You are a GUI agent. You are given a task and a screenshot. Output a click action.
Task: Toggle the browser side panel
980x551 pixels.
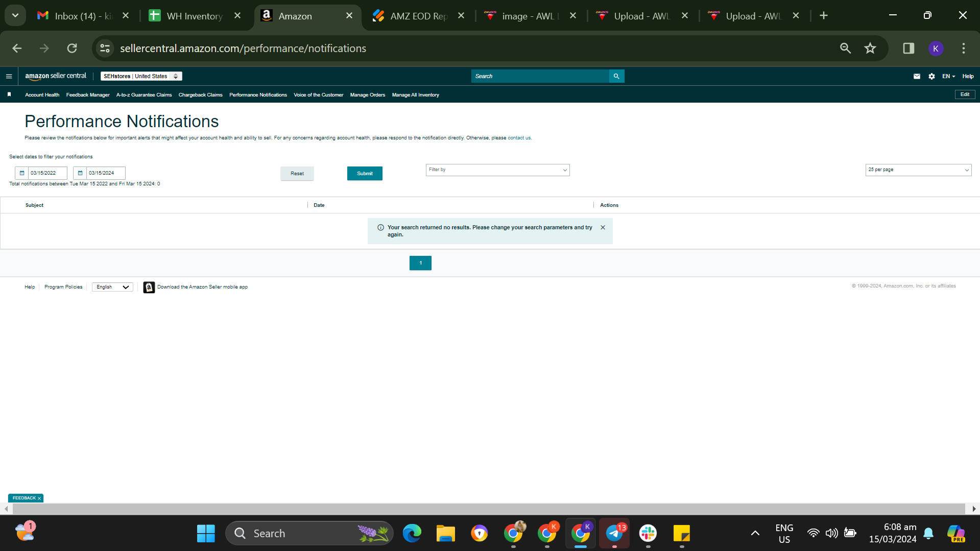909,49
